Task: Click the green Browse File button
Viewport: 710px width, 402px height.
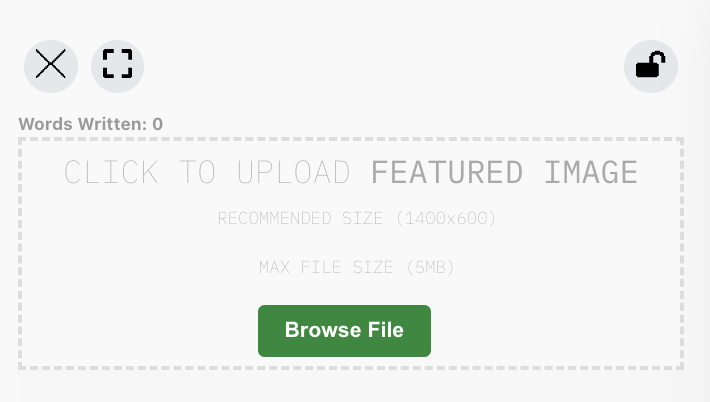Action: (x=344, y=331)
